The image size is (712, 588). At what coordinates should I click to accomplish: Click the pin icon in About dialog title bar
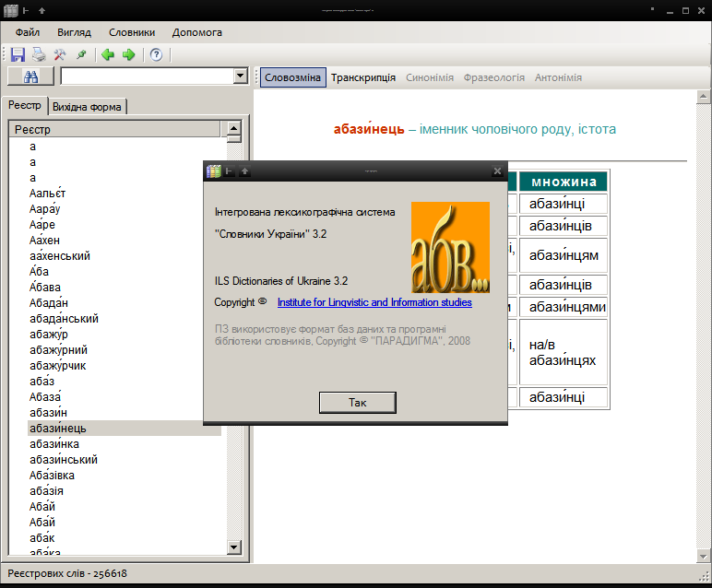[x=230, y=171]
